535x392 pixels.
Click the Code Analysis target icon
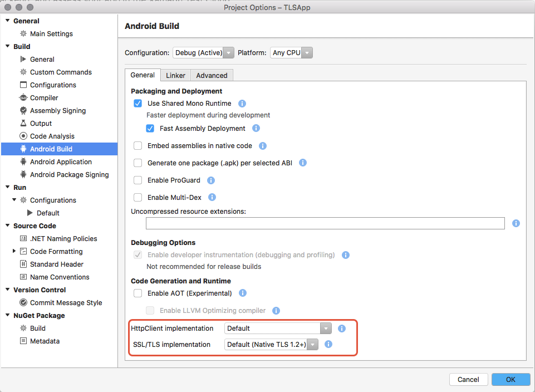pos(23,136)
